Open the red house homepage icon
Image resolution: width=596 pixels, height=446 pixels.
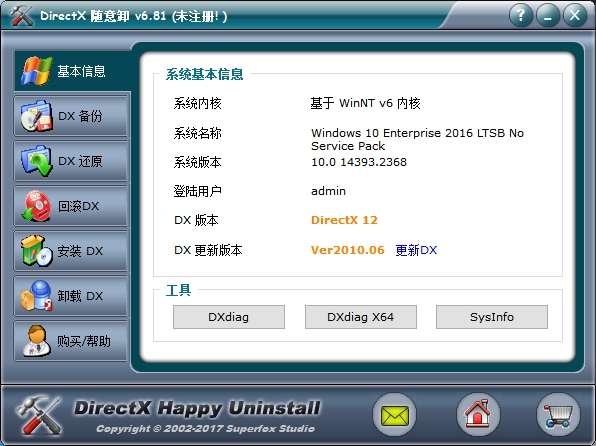point(478,415)
